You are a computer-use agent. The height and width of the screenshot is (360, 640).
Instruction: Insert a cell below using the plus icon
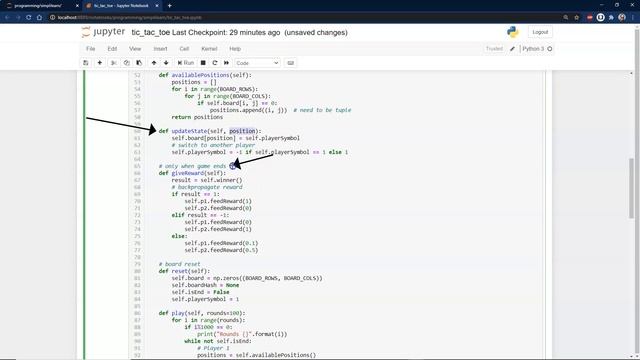coord(100,63)
